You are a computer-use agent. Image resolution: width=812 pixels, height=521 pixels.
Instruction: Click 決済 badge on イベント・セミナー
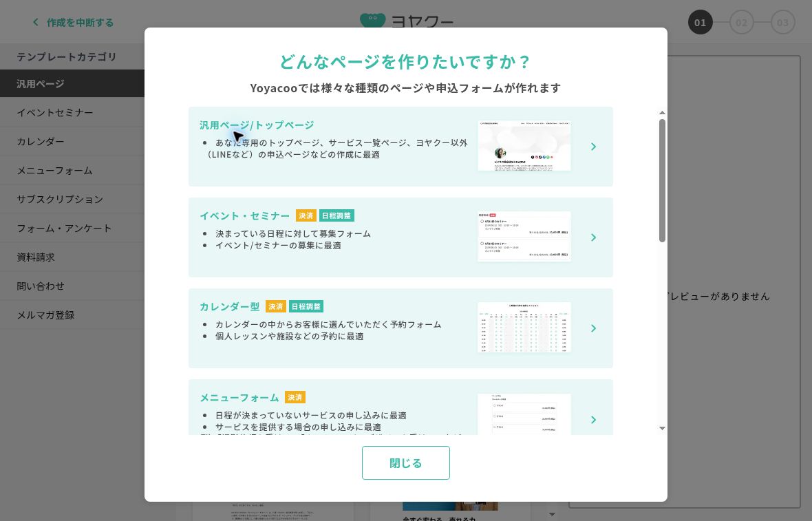306,215
